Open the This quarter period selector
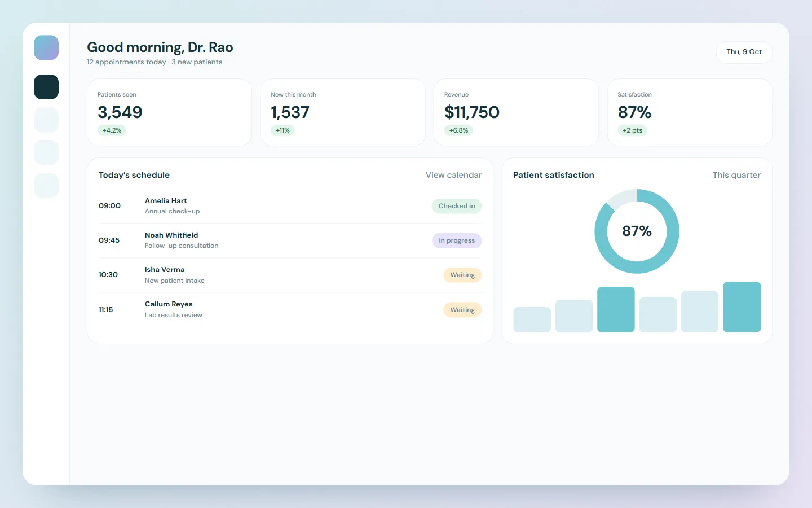This screenshot has width=812, height=508. point(736,175)
